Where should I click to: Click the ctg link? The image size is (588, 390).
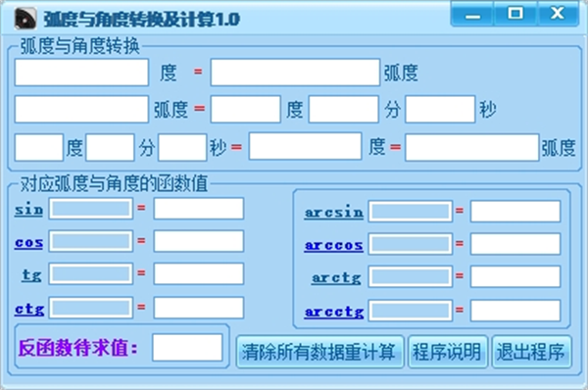pyautogui.click(x=29, y=310)
